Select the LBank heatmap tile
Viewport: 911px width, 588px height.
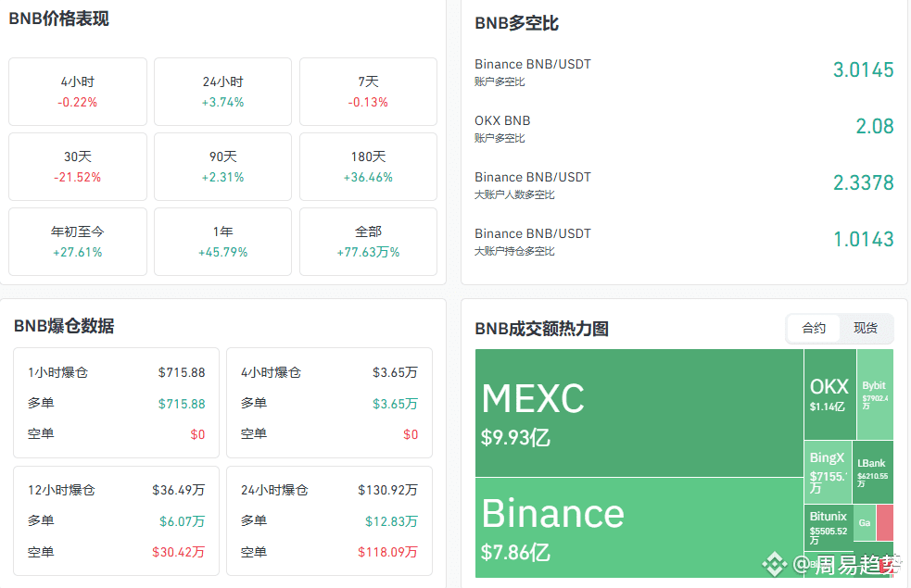[x=872, y=471]
